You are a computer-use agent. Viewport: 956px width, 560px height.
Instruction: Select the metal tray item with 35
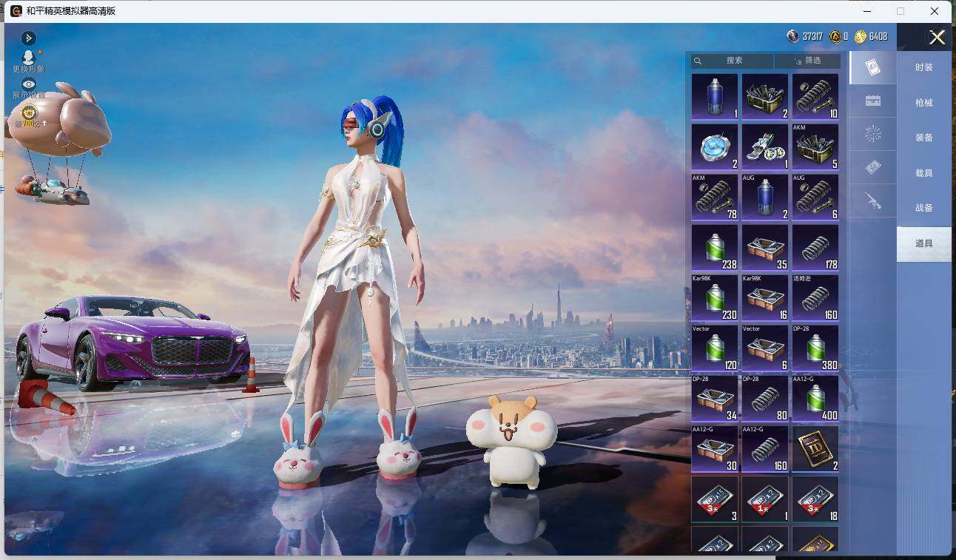(x=765, y=247)
